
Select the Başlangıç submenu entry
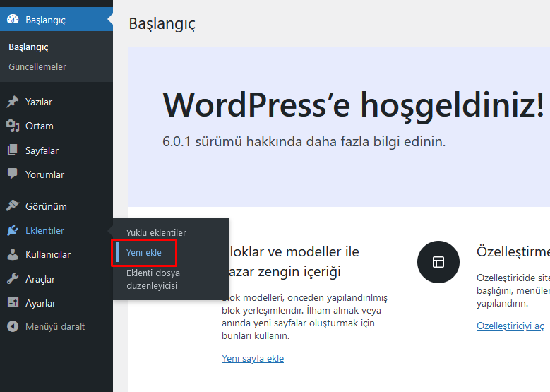coord(28,47)
